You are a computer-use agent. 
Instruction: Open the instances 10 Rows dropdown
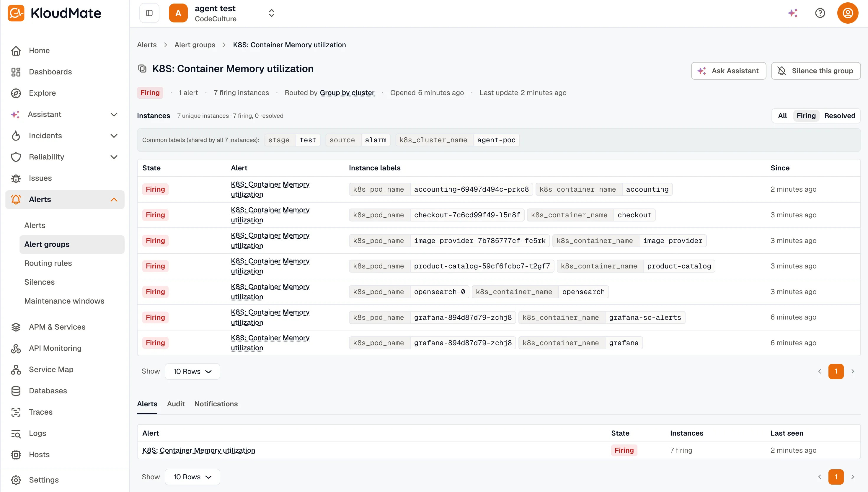pyautogui.click(x=192, y=372)
